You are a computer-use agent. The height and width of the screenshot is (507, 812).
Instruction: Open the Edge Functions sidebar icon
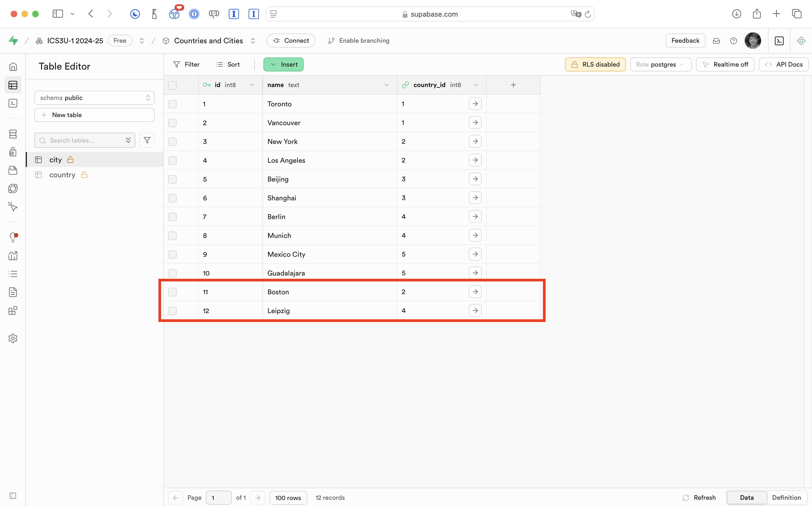click(13, 189)
